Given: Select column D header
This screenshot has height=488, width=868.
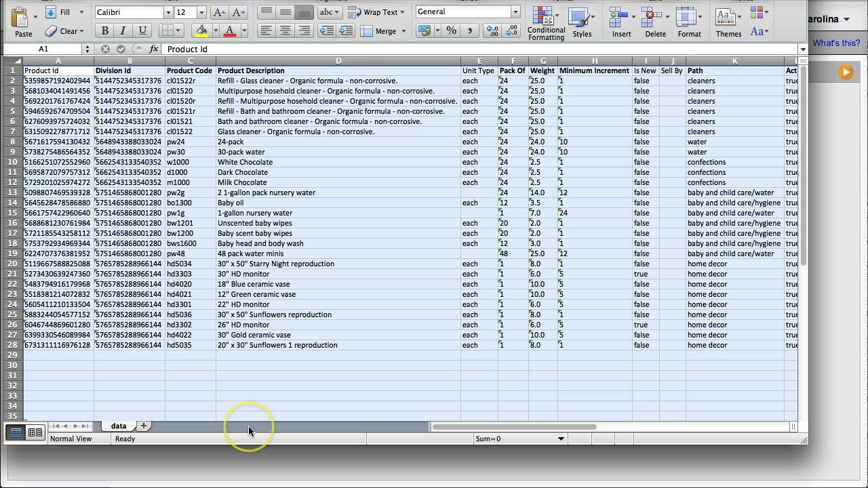Looking at the screenshot, I should [x=338, y=61].
